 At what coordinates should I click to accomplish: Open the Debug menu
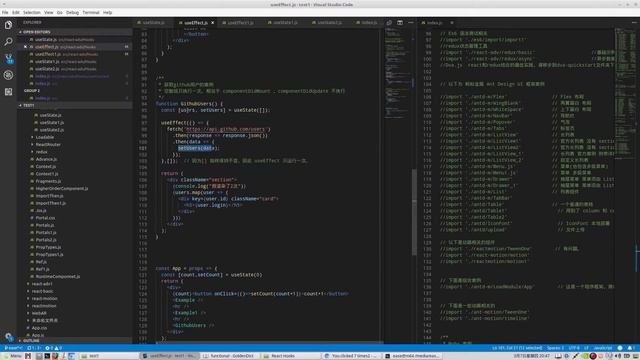(x=72, y=13)
